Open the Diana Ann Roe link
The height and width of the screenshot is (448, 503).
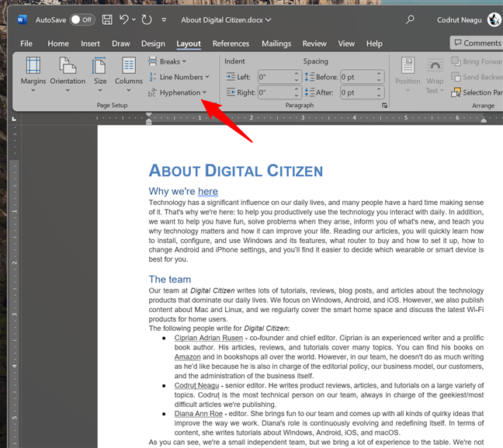coord(199,414)
